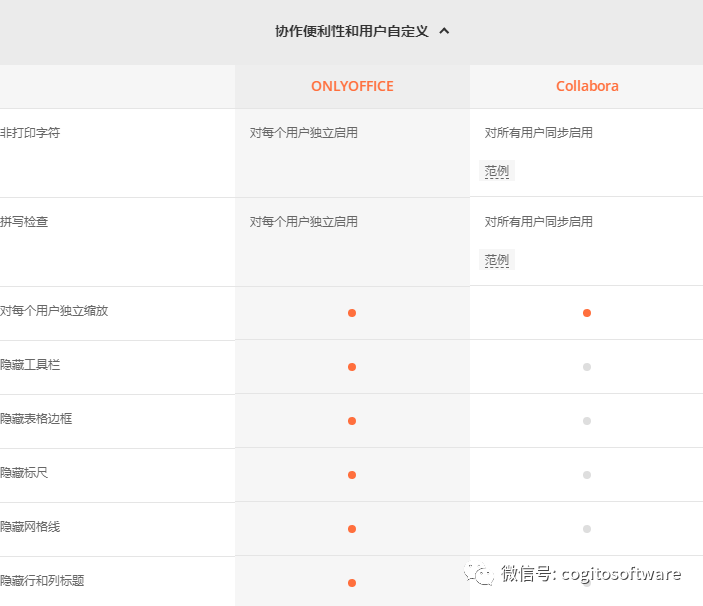This screenshot has height=606, width=703.
Task: Click Collabora gray dot for 隐藏网格线
Action: click(587, 529)
